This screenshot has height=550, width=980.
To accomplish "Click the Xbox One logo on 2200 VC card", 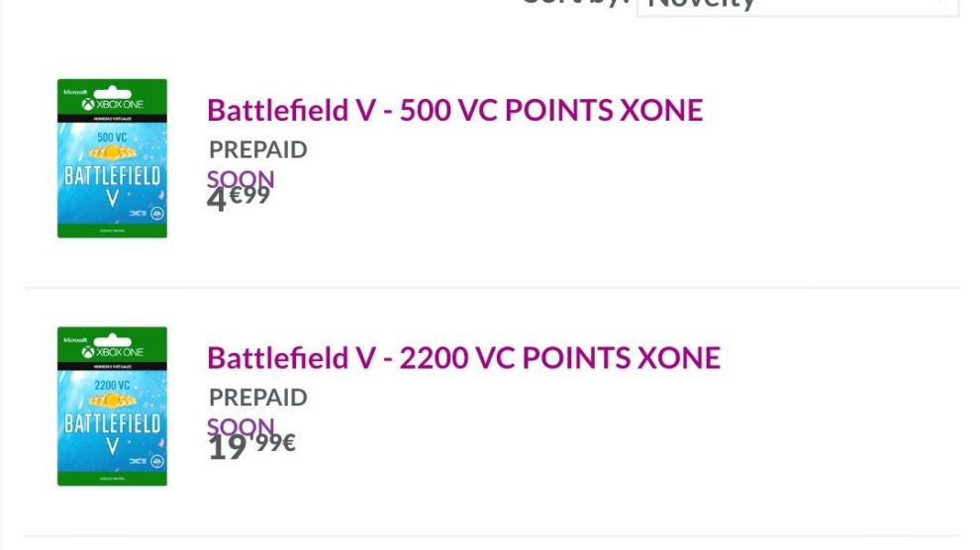I will coord(112,351).
